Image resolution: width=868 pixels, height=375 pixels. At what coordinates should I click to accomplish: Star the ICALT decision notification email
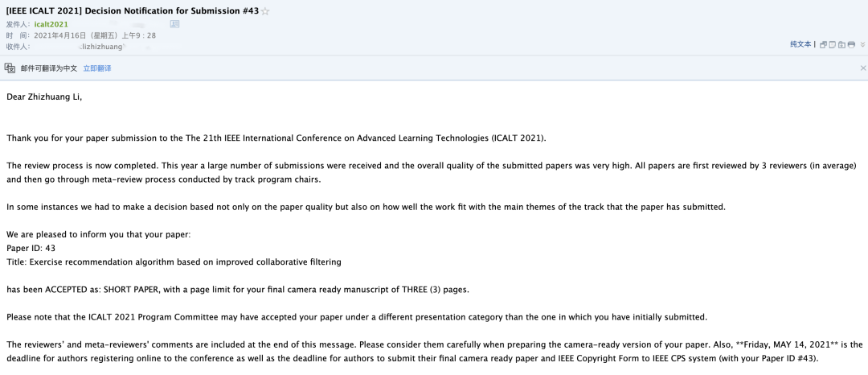click(265, 11)
